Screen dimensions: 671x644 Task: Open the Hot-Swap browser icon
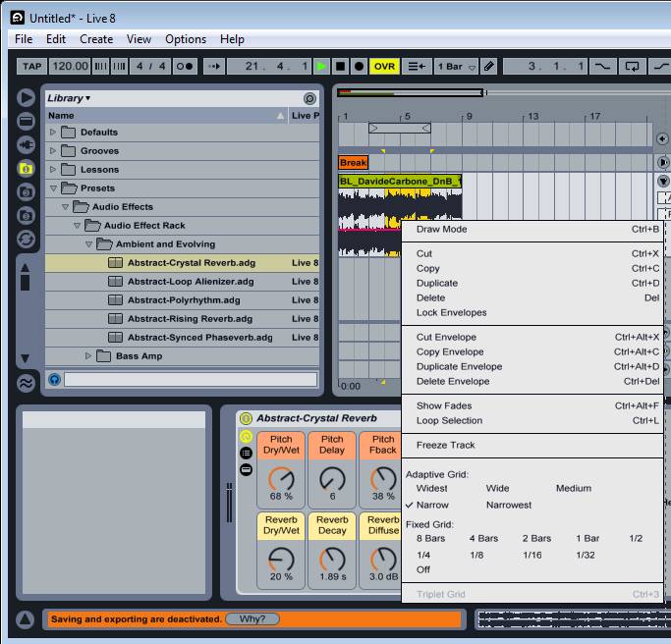pos(27,239)
